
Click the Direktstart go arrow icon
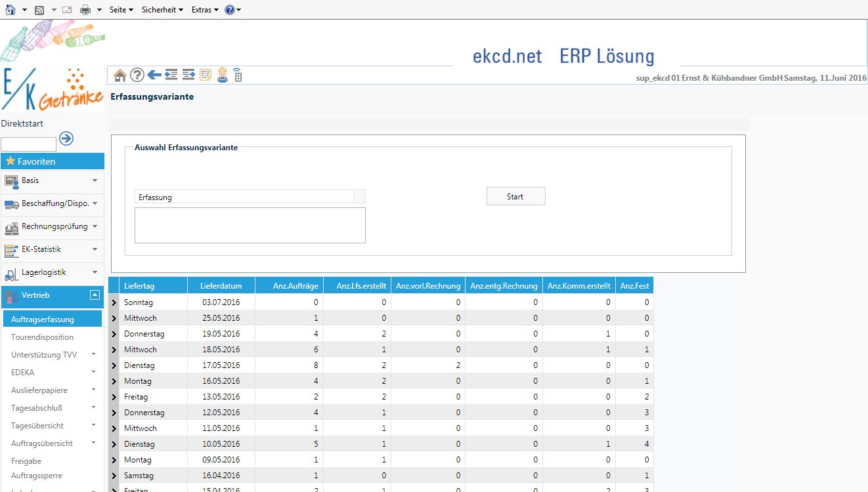[66, 138]
